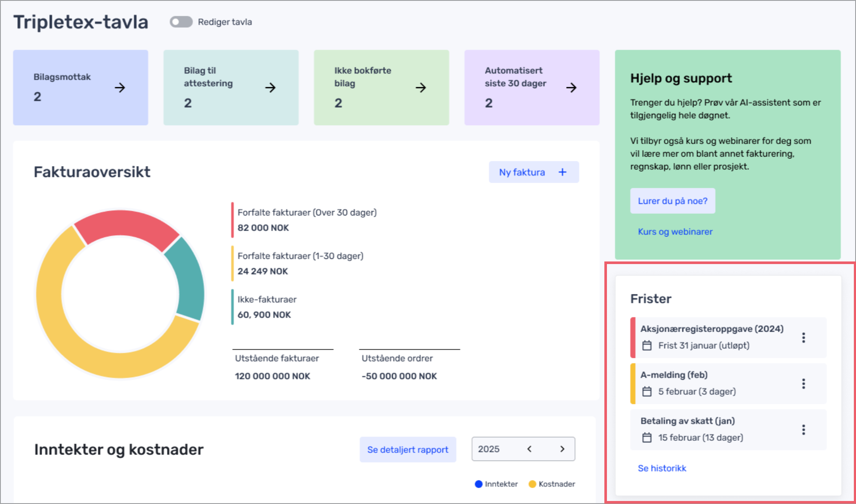Screen dimensions: 856x504
Task: Open Kurs og webinarer link
Action: coord(675,231)
